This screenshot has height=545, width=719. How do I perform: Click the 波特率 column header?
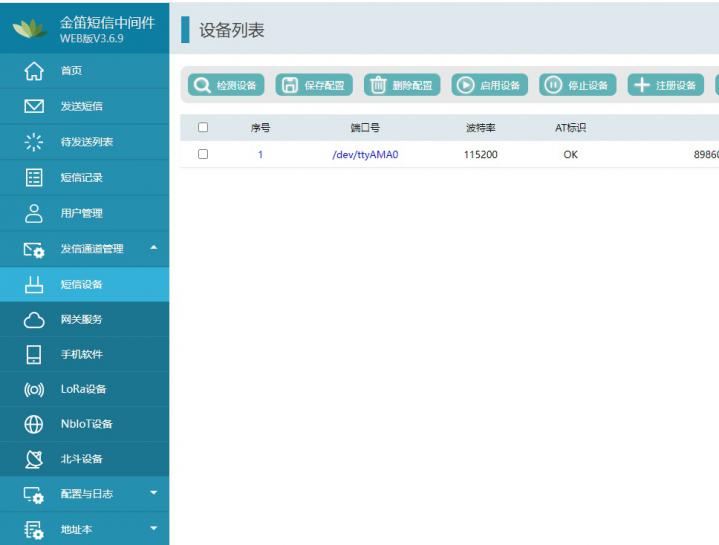[481, 128]
